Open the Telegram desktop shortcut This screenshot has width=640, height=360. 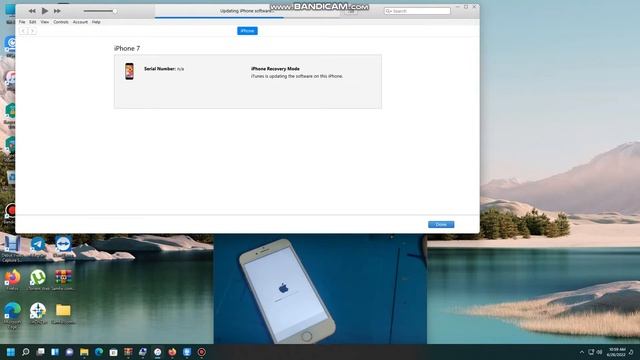[38, 247]
